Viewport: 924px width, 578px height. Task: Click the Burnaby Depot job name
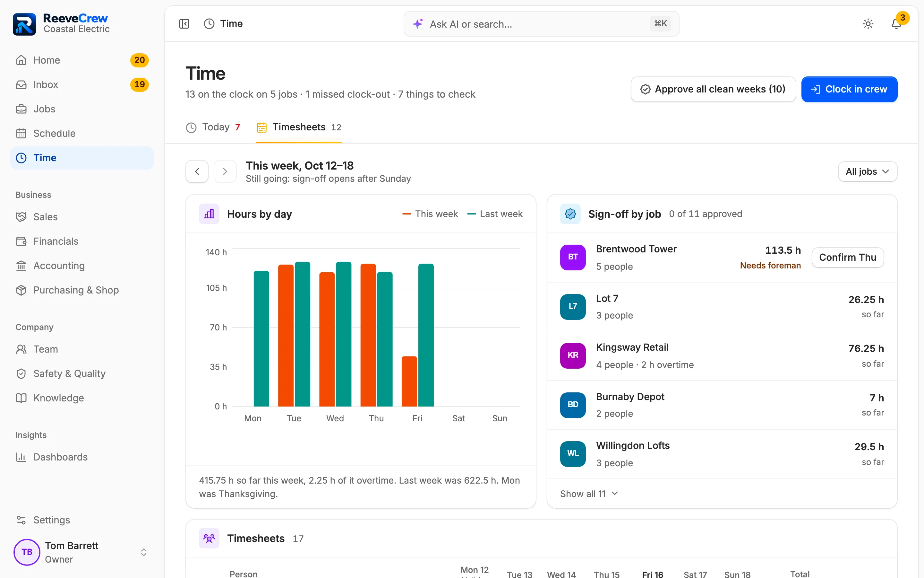(x=630, y=397)
